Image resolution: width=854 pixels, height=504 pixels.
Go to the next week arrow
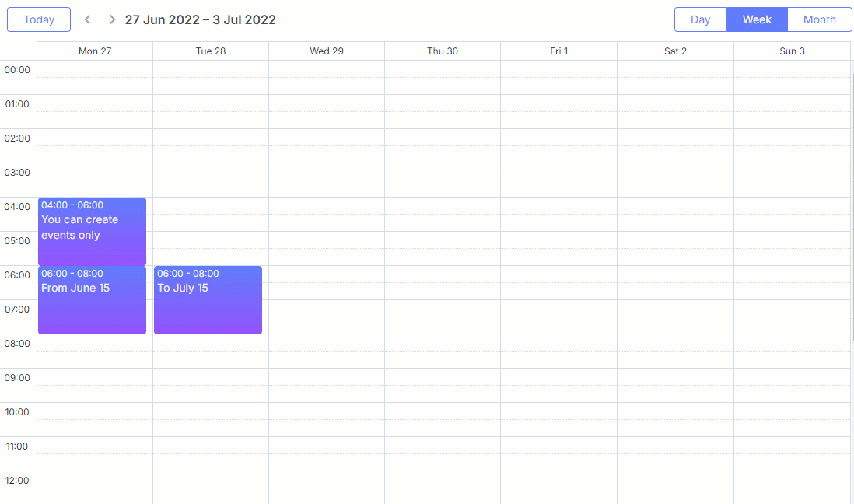pos(112,19)
